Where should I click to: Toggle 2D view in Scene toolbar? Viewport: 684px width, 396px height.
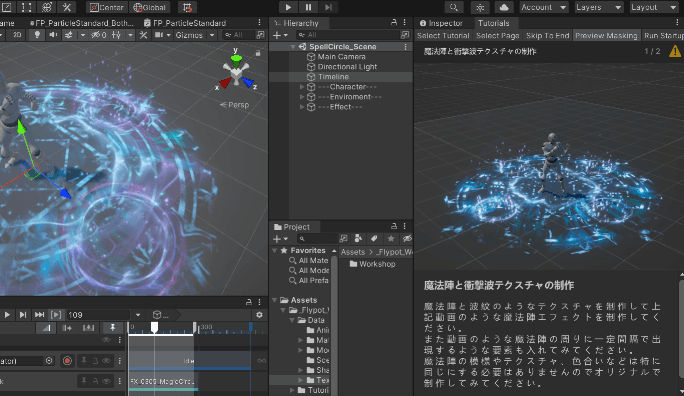(x=17, y=35)
